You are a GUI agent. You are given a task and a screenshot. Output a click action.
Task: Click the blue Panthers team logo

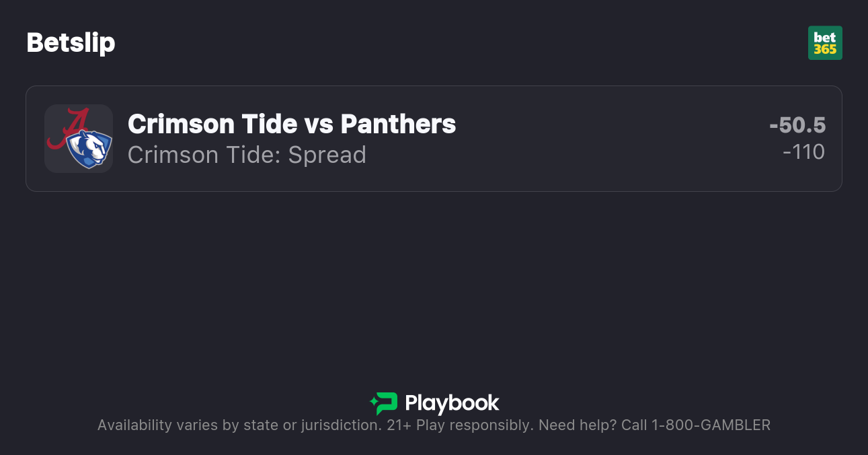[89, 149]
